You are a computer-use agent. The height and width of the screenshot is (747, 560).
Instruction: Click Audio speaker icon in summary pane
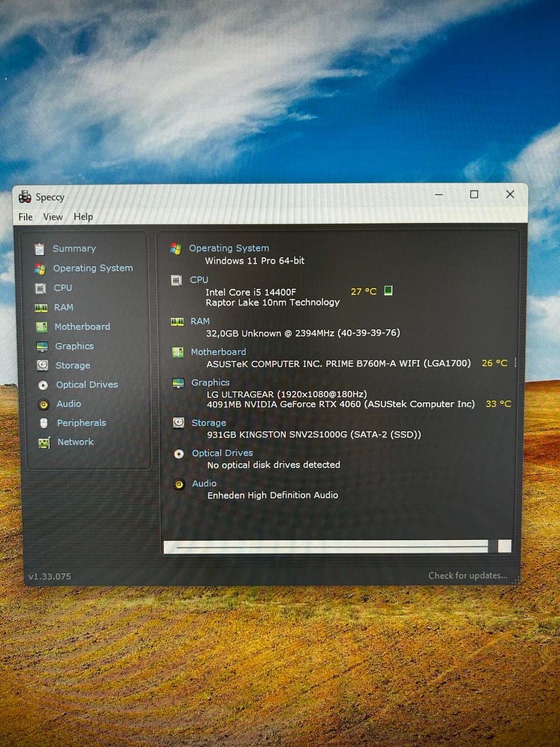coord(179,484)
